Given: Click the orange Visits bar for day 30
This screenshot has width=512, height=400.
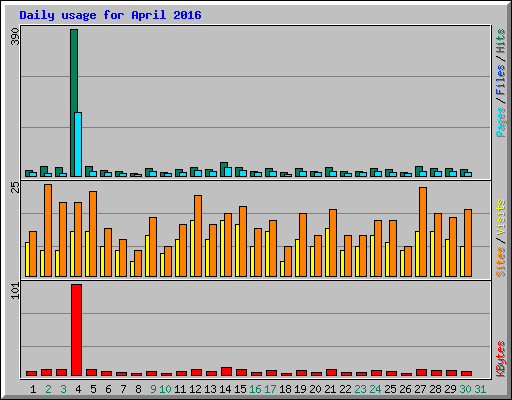Looking at the screenshot, I should click(x=468, y=243).
